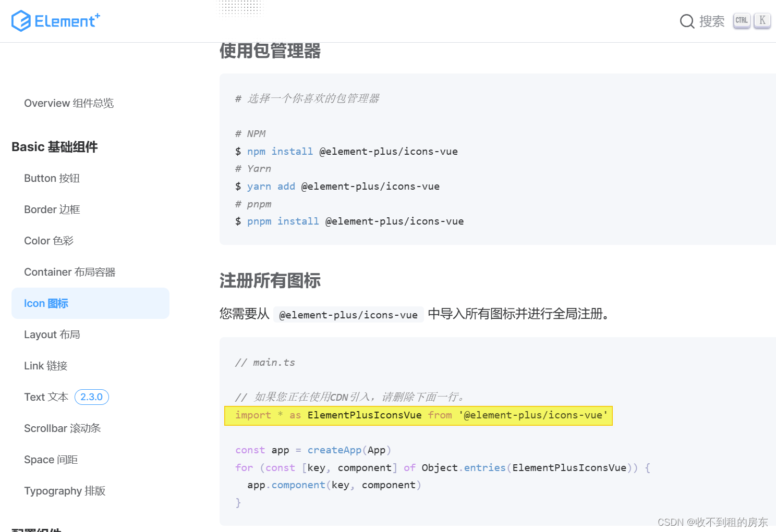Click the # pnpm comment line
The width and height of the screenshot is (776, 532).
click(253, 204)
